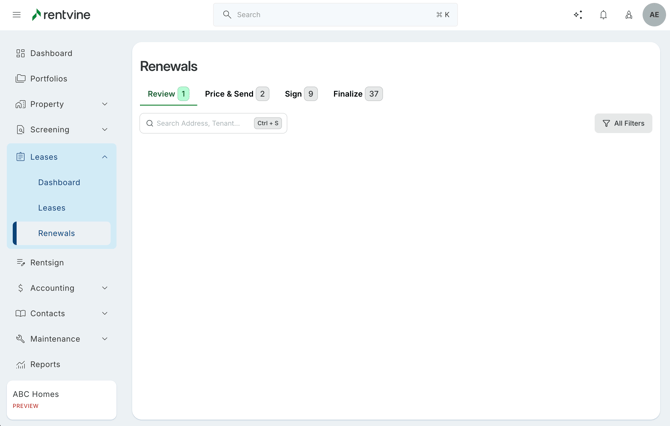The image size is (670, 426).
Task: Click the icon left of the avatar
Action: [629, 15]
